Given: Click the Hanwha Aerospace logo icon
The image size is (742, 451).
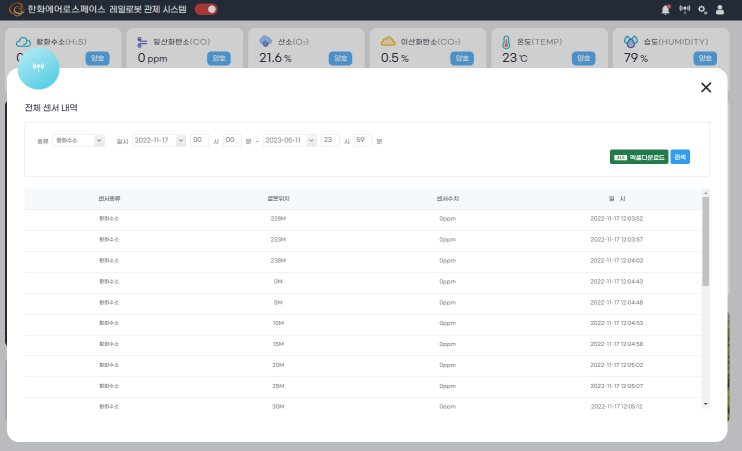Looking at the screenshot, I should click(15, 9).
